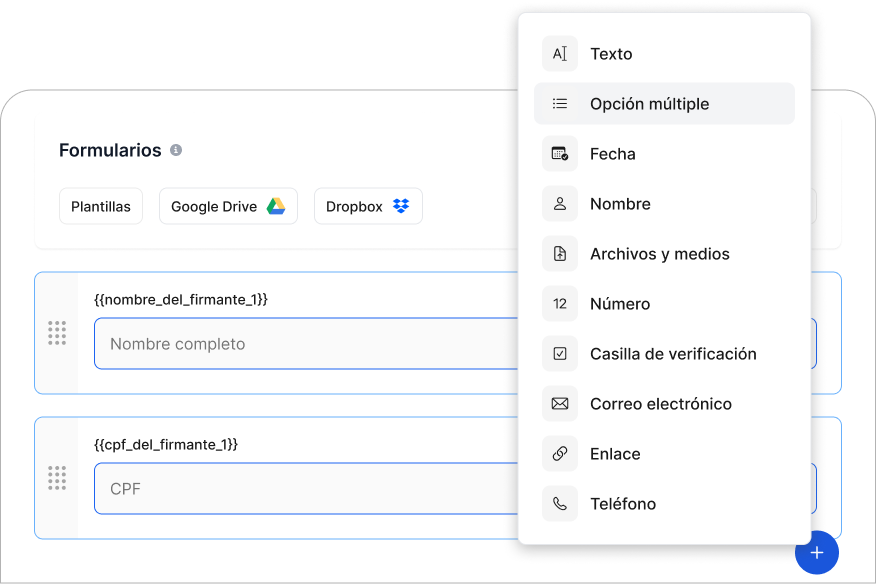Click the blue plus button
The image size is (876, 584).
point(817,552)
